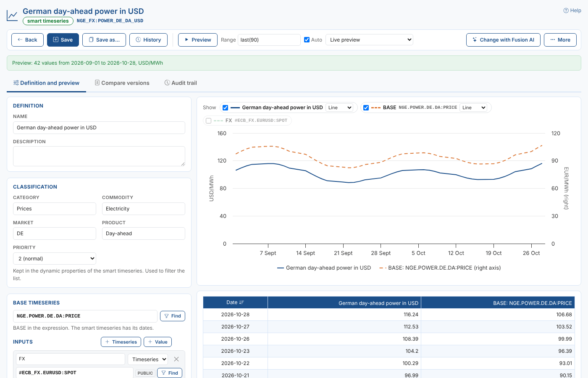The height and width of the screenshot is (378, 588).
Task: Open the Live preview dropdown
Action: [x=370, y=40]
